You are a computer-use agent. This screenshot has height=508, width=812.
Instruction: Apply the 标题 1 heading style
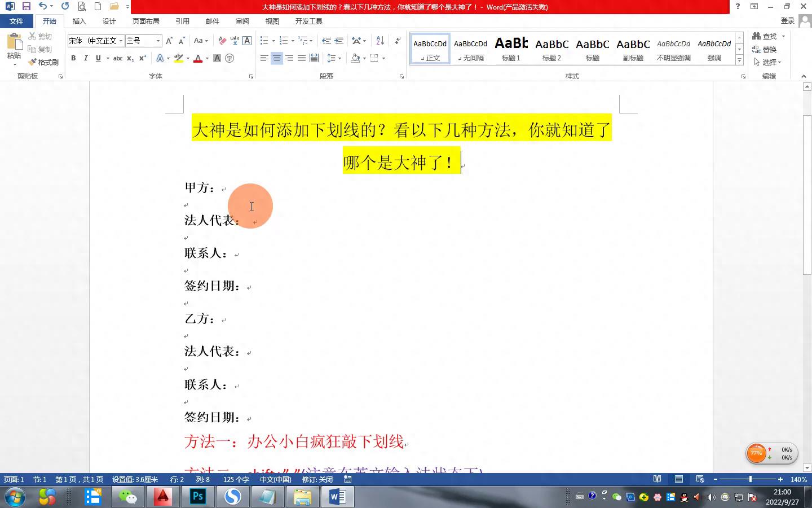[x=511, y=49]
